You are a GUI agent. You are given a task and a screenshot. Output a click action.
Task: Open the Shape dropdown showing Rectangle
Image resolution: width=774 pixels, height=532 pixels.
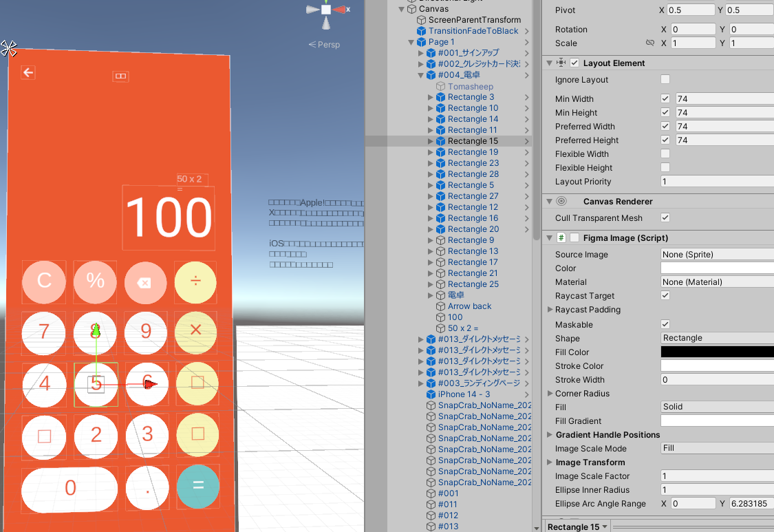(716, 338)
